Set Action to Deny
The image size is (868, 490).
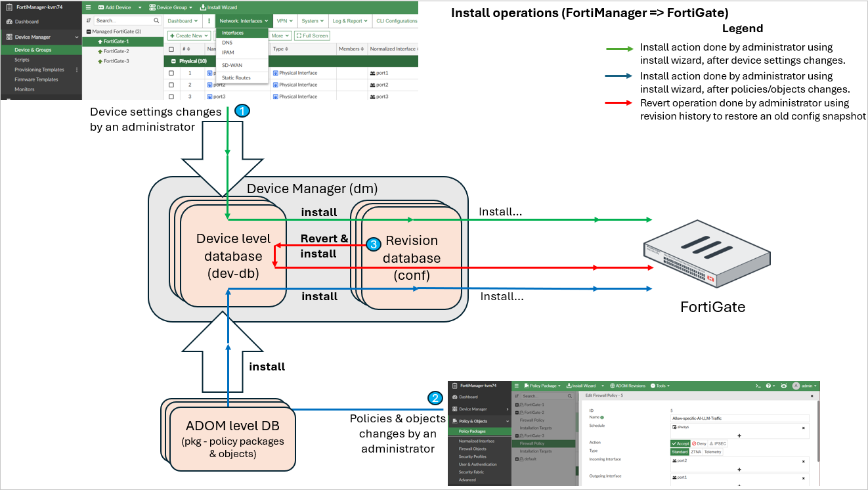(699, 443)
